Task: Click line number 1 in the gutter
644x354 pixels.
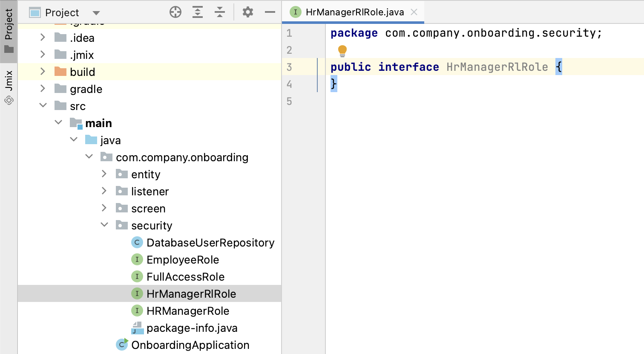Action: pos(289,33)
